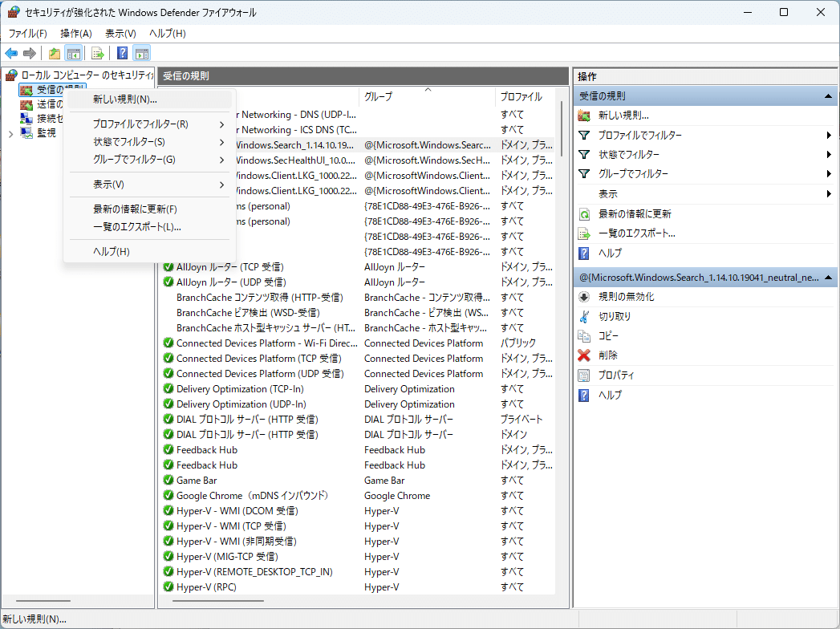Collapse the 受信の規則 section in 操作 pane
Image resolution: width=840 pixels, height=629 pixels.
click(x=828, y=96)
